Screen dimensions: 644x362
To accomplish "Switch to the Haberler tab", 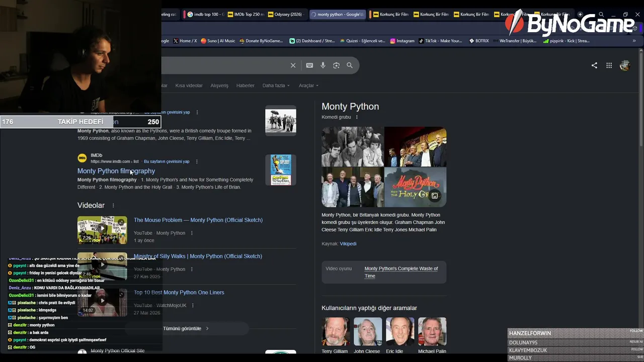I will 246,85.
